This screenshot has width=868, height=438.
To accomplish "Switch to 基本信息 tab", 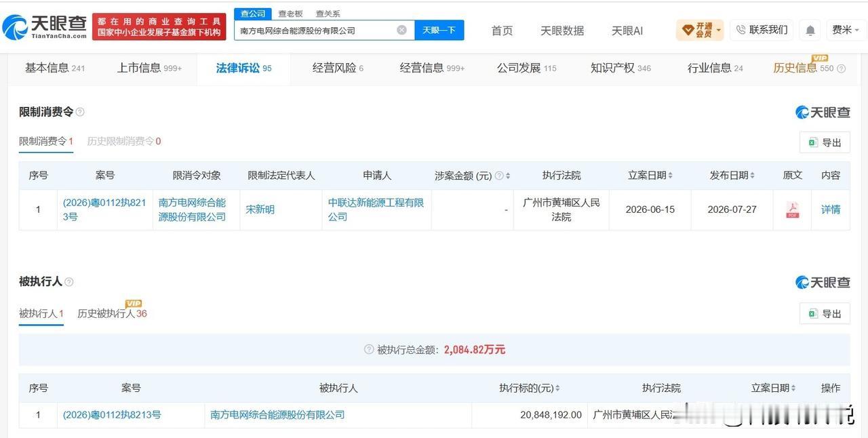I will click(x=55, y=68).
